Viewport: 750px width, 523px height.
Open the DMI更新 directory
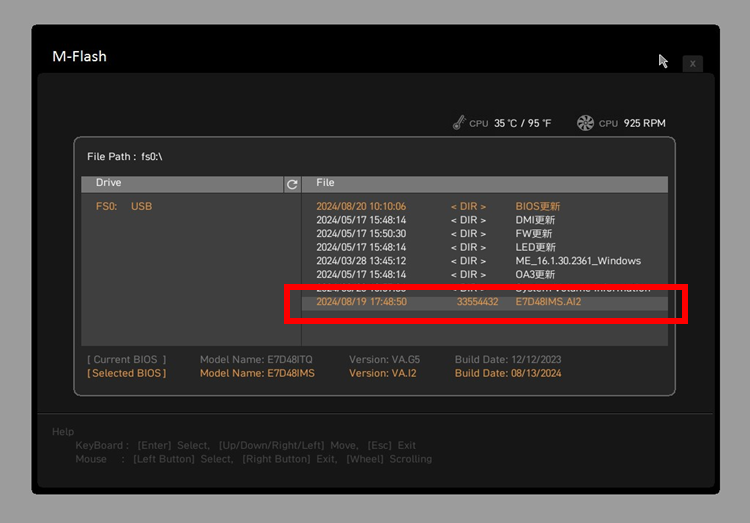(535, 220)
